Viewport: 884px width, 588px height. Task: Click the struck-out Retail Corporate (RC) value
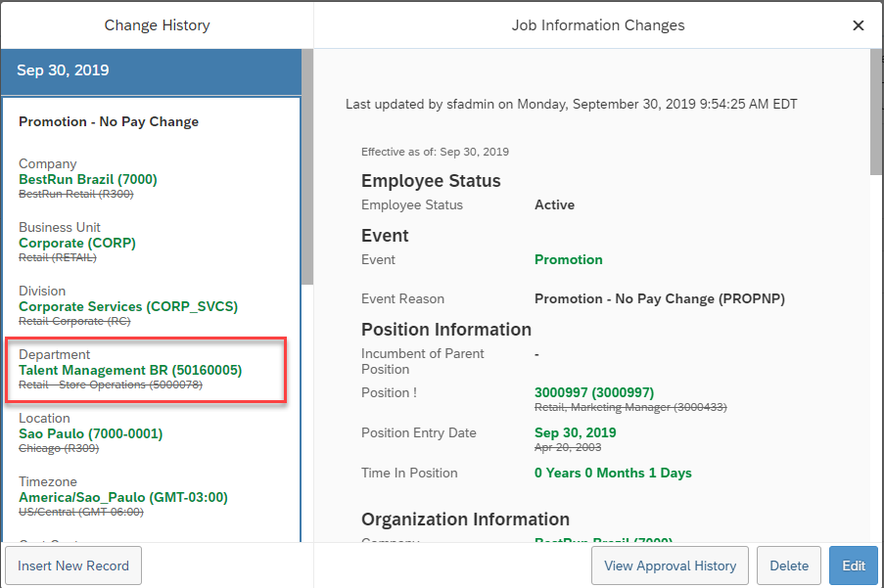click(74, 322)
